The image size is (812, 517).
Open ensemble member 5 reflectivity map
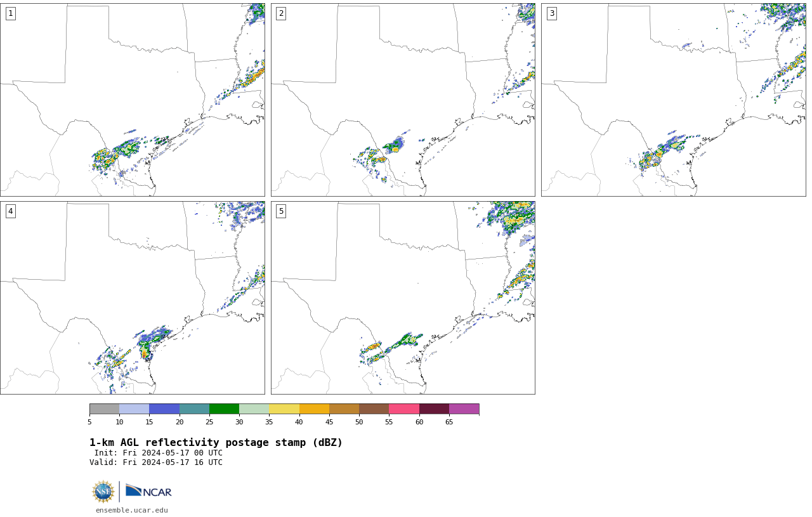[403, 298]
